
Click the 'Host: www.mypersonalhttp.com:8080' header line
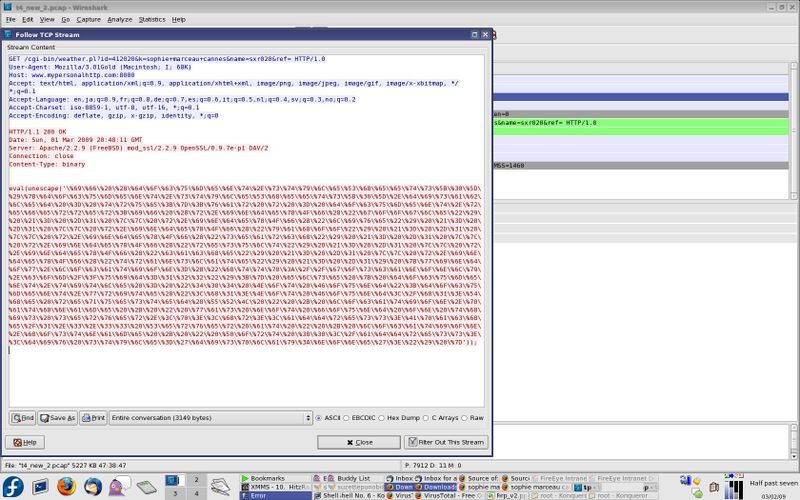(72, 75)
